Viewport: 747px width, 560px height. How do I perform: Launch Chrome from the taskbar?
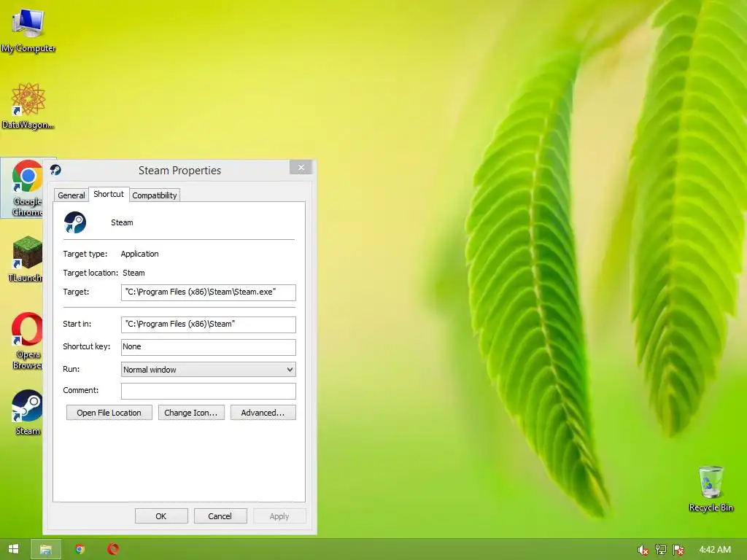tap(80, 549)
